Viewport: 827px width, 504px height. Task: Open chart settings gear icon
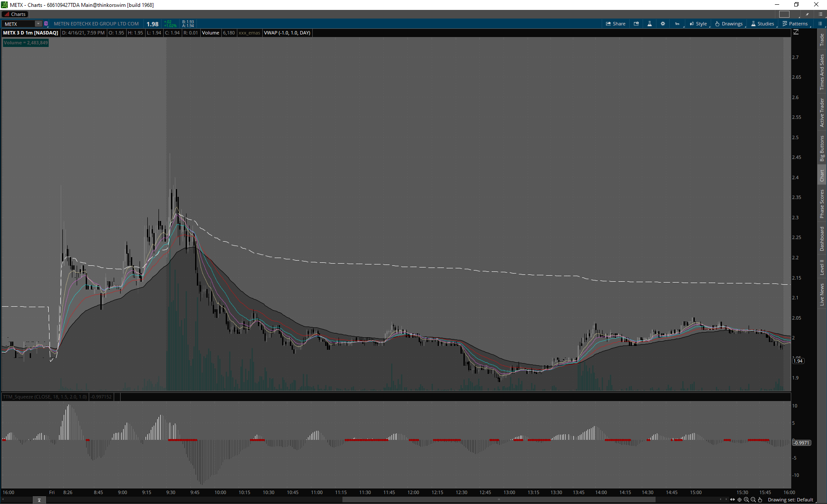663,24
